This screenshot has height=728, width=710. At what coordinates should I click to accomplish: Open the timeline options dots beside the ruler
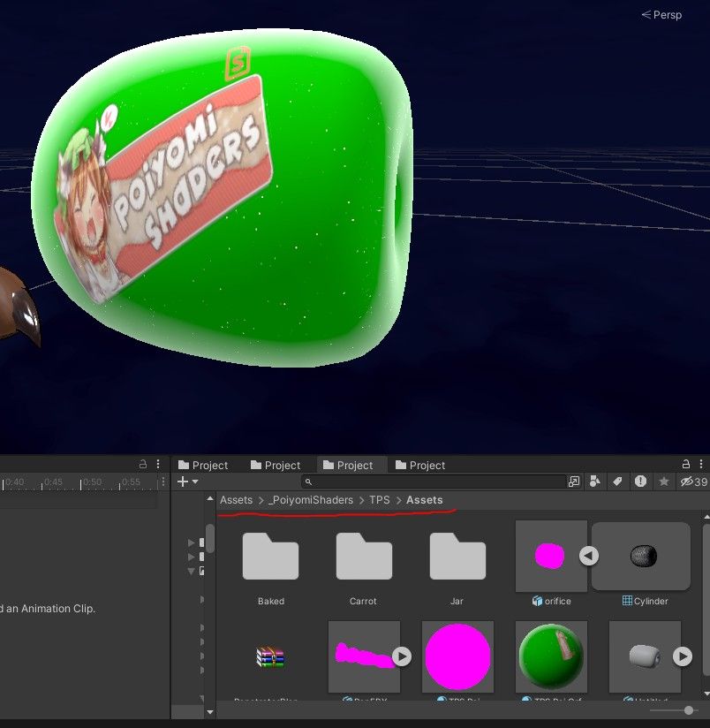tap(162, 482)
